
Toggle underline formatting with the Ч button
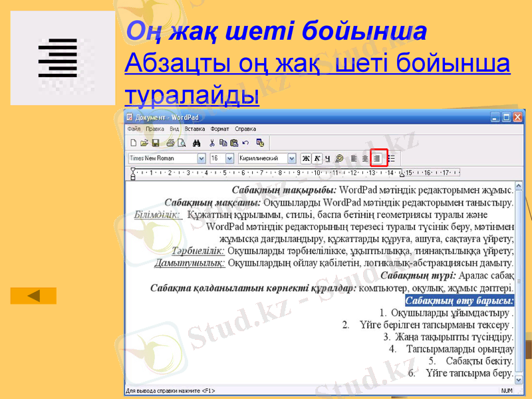327,158
